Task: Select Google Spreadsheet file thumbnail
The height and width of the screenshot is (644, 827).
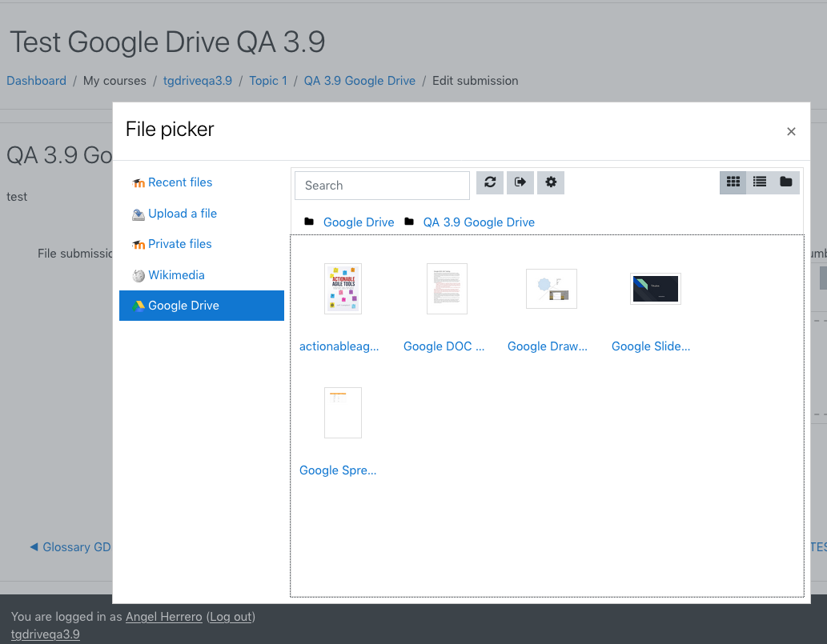Action: click(343, 413)
